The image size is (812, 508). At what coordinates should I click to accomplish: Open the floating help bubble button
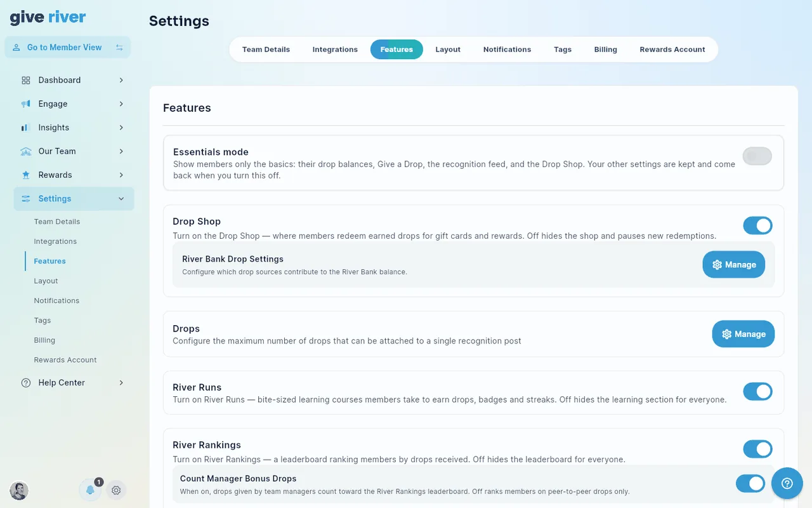click(787, 484)
